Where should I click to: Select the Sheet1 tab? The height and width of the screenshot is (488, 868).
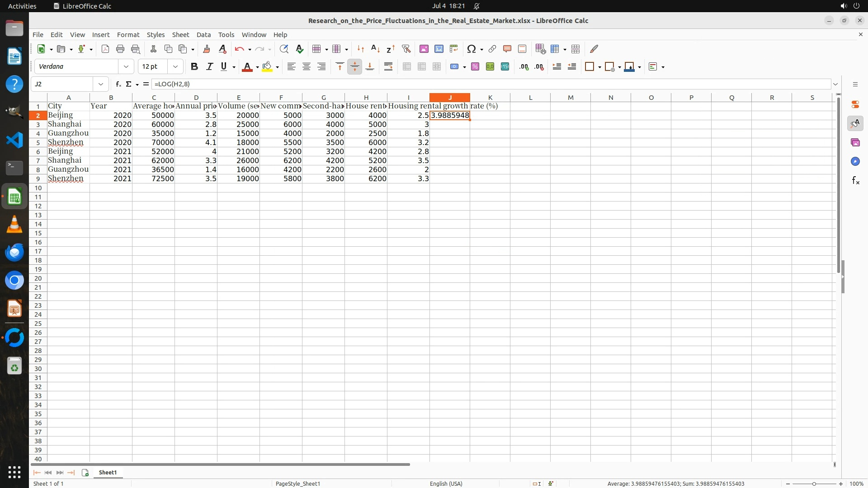108,472
